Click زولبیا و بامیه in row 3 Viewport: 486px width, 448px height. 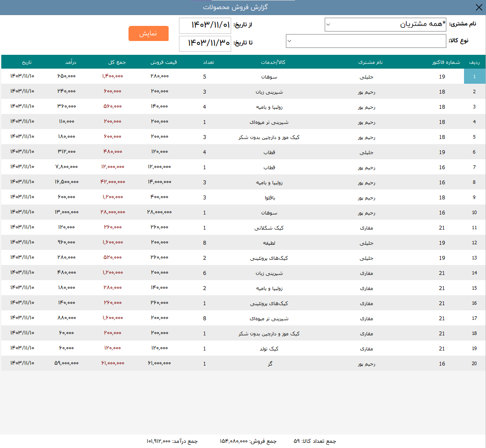coord(269,107)
